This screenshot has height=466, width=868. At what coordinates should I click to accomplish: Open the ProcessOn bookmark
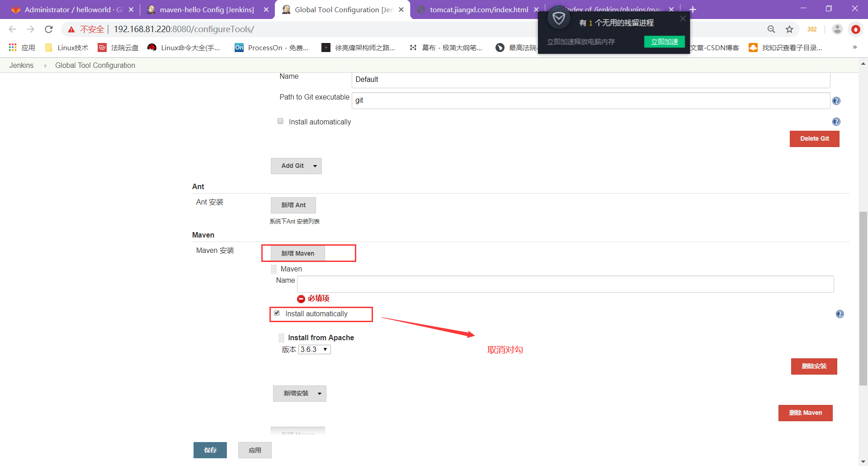coord(271,48)
